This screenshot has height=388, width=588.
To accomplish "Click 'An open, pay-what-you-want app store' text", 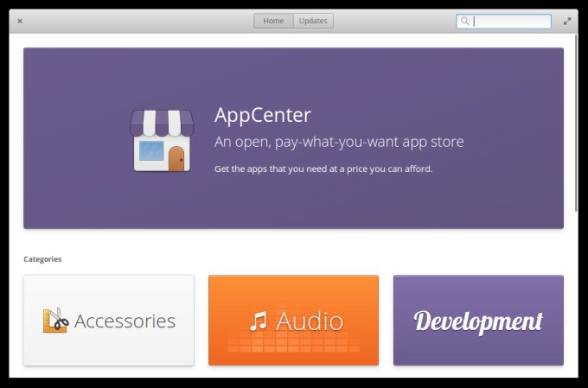I will 339,142.
